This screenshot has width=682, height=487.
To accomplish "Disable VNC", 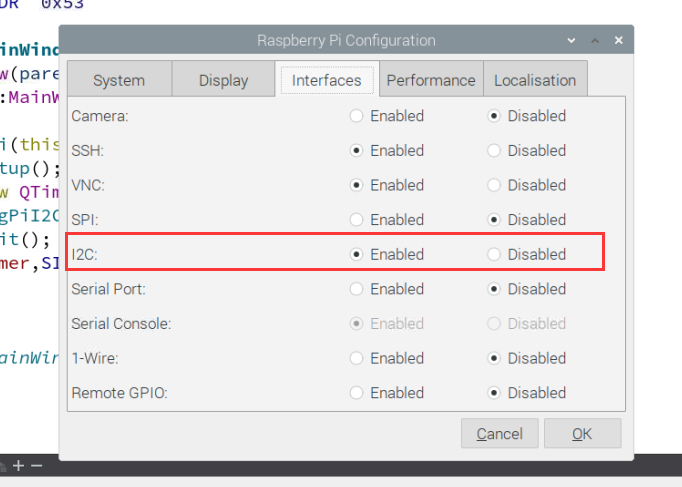I will coord(494,185).
